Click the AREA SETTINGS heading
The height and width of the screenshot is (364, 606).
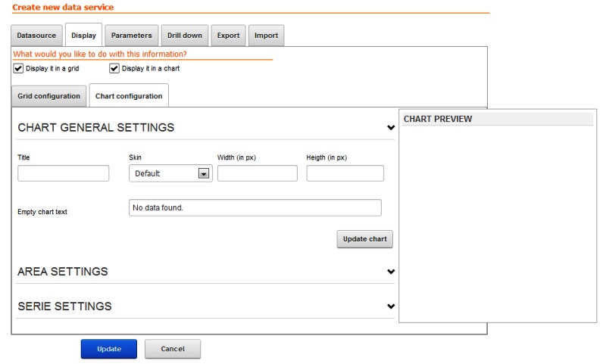(63, 272)
